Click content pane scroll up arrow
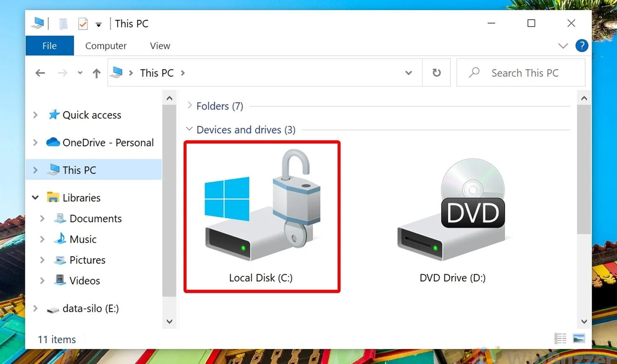This screenshot has width=617, height=364. (584, 98)
